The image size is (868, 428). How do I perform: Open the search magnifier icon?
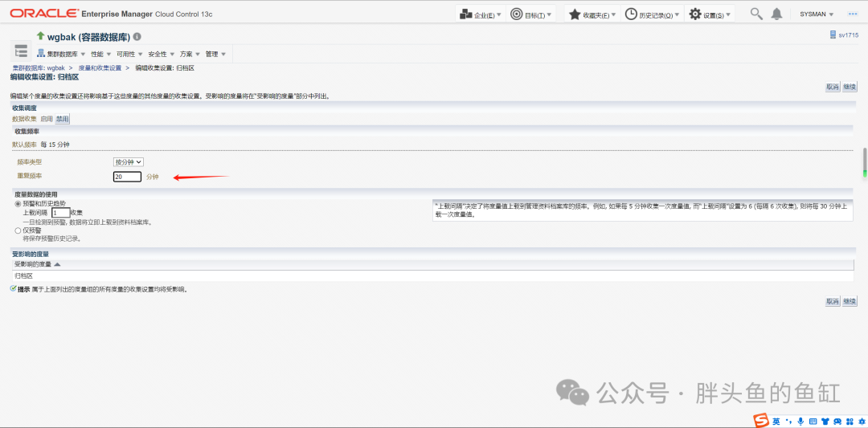756,14
